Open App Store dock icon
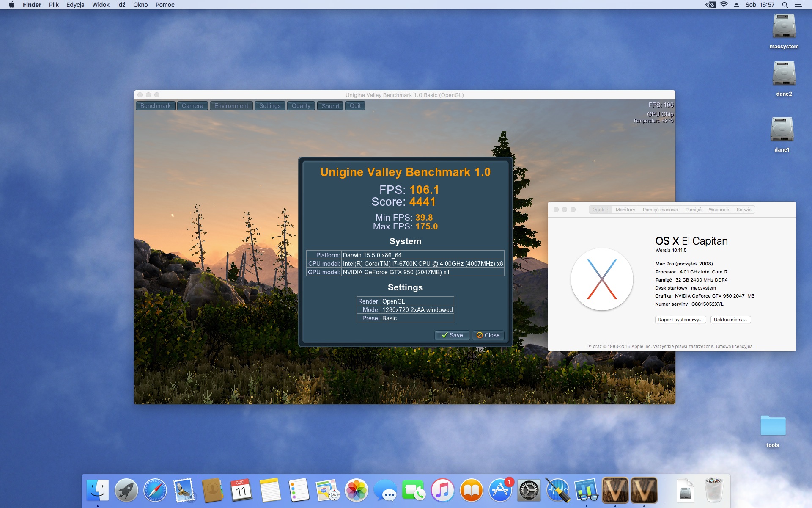Viewport: 812px width, 508px height. (500, 491)
